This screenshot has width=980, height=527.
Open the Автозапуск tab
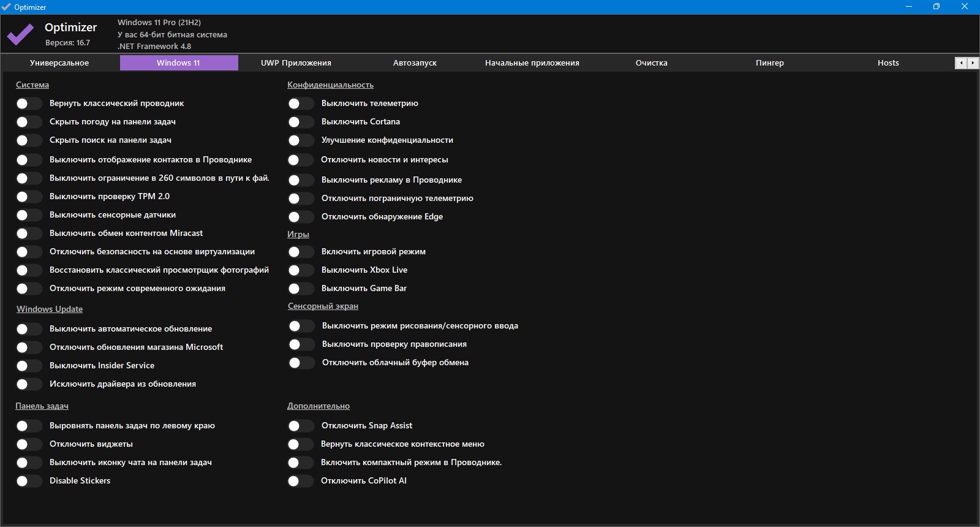click(x=415, y=63)
